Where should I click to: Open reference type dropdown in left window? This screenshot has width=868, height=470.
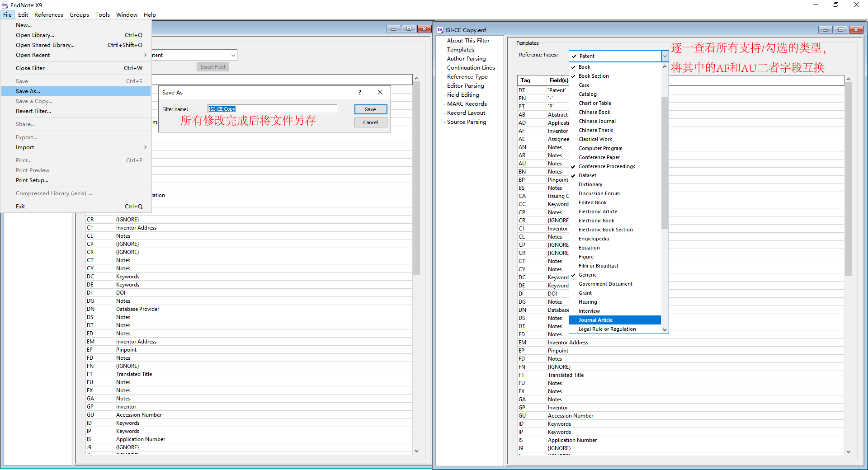(x=233, y=55)
